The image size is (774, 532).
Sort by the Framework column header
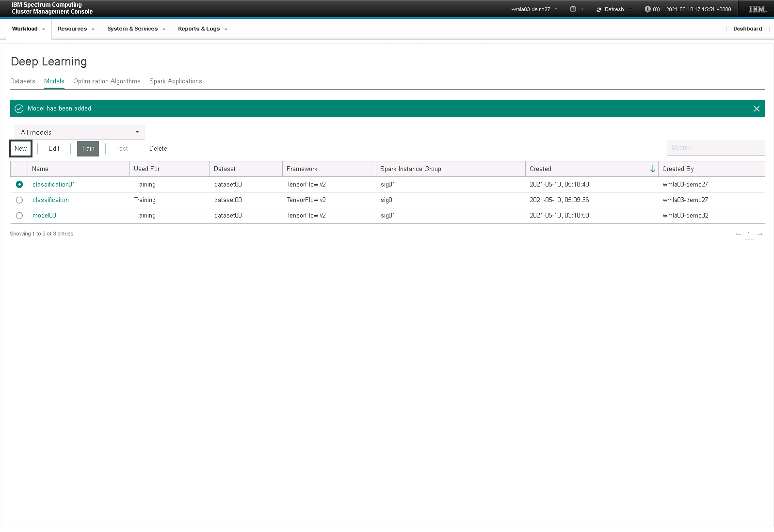[329, 169]
